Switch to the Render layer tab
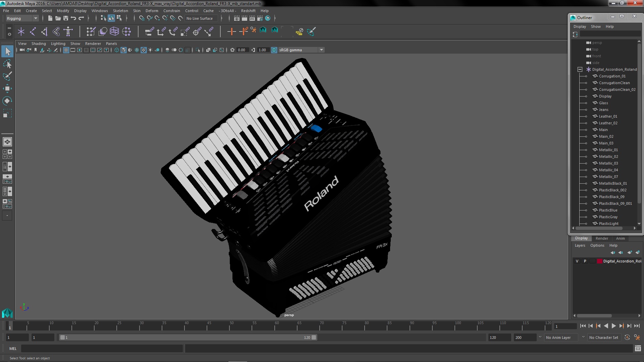The image size is (644, 362). click(602, 238)
